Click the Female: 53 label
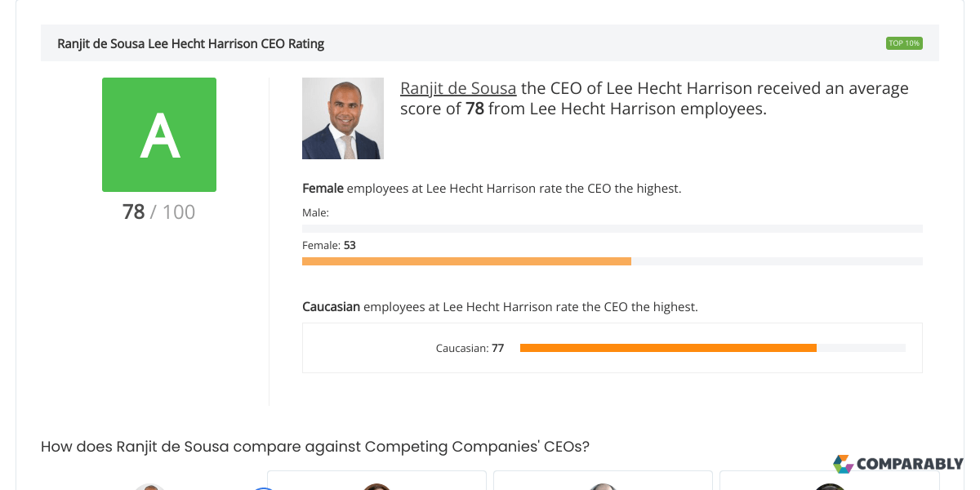This screenshot has width=980, height=490. pos(329,245)
